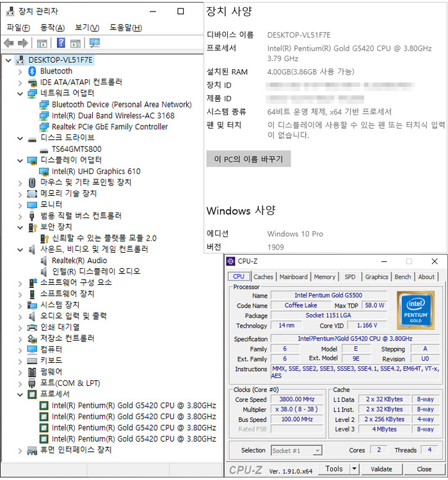The width and height of the screenshot is (448, 480).
Task: Click the 소프트웨어 구성 요소 icon
Action: pos(32,283)
